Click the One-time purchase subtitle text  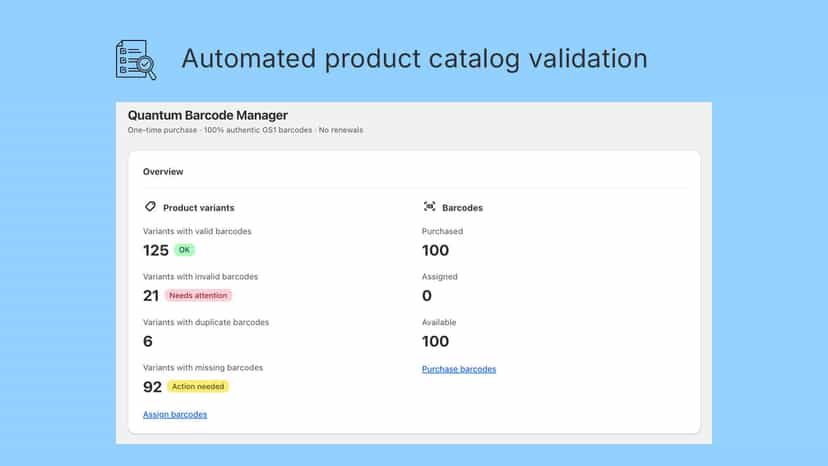point(245,130)
